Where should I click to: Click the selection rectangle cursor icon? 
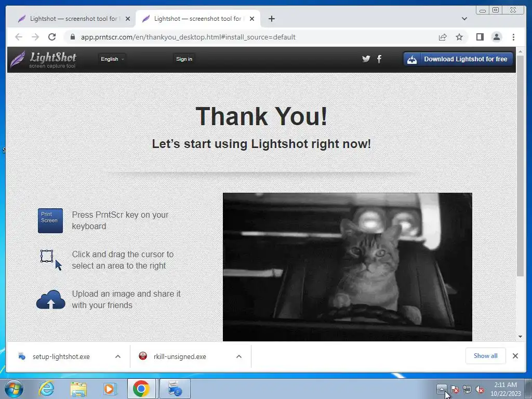pyautogui.click(x=51, y=260)
